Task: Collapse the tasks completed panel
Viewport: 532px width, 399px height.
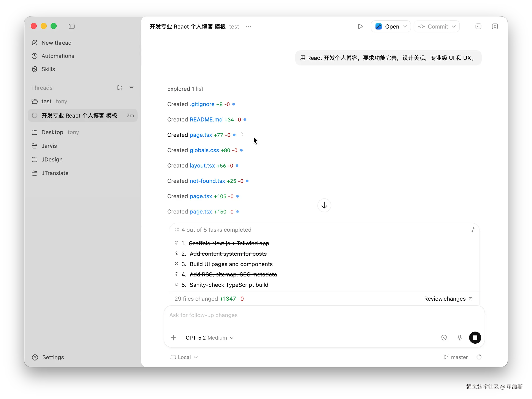Action: point(473,230)
